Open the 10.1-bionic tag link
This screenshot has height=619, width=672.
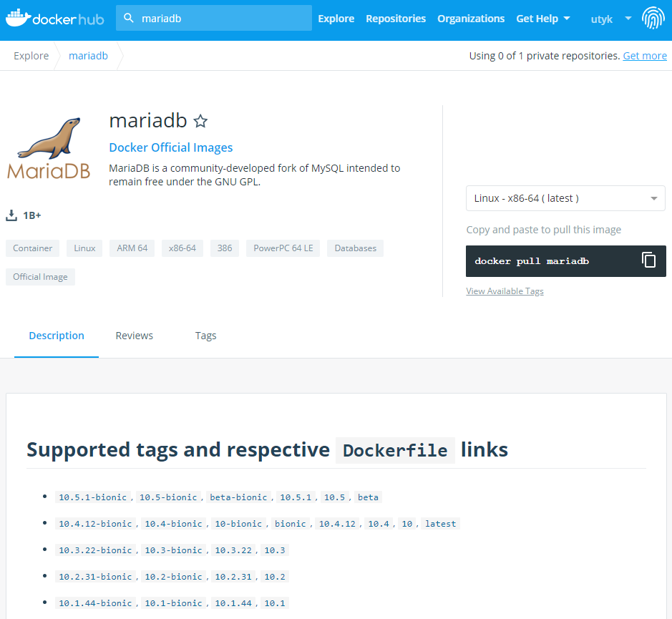pyautogui.click(x=173, y=603)
